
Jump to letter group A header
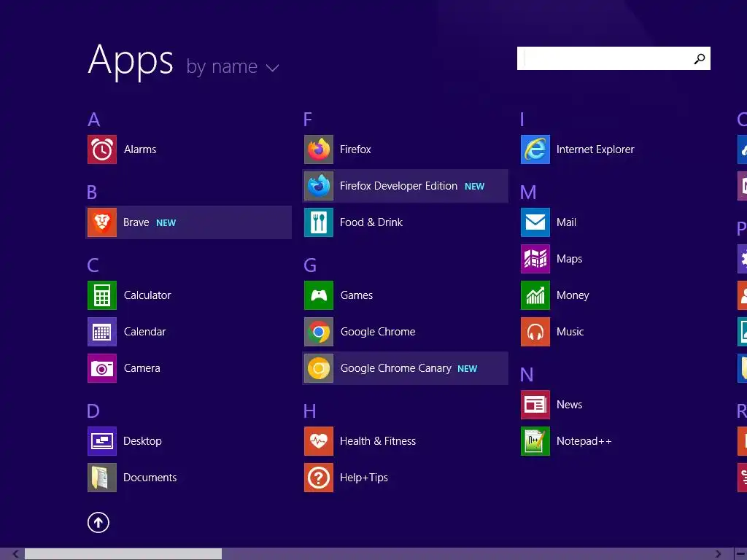[x=94, y=120]
